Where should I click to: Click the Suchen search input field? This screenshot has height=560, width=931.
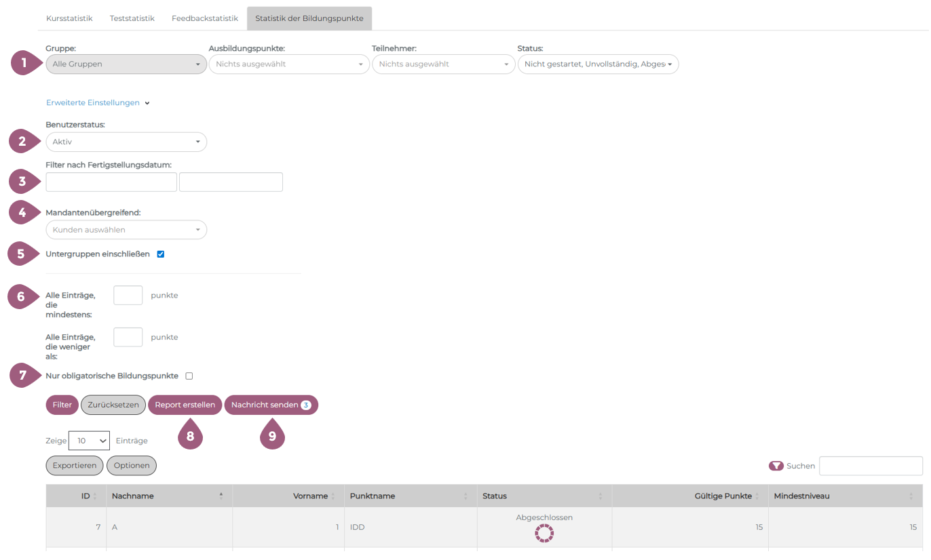coord(871,466)
